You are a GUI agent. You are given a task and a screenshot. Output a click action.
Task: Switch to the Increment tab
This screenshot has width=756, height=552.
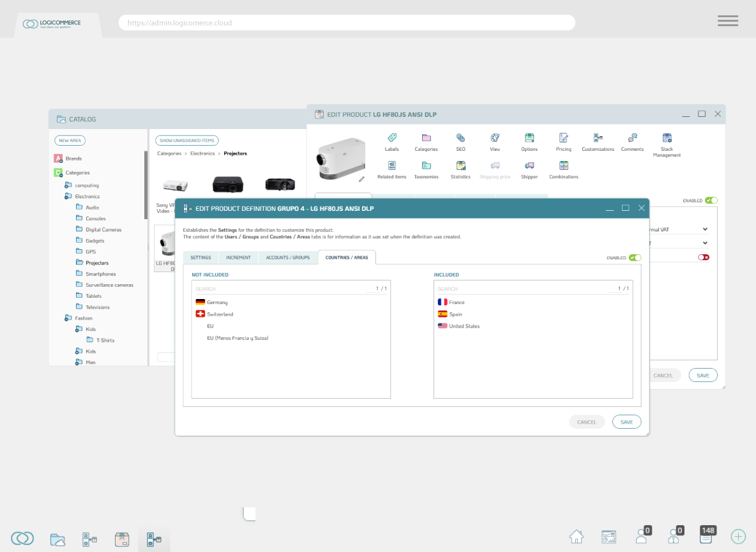click(x=238, y=257)
